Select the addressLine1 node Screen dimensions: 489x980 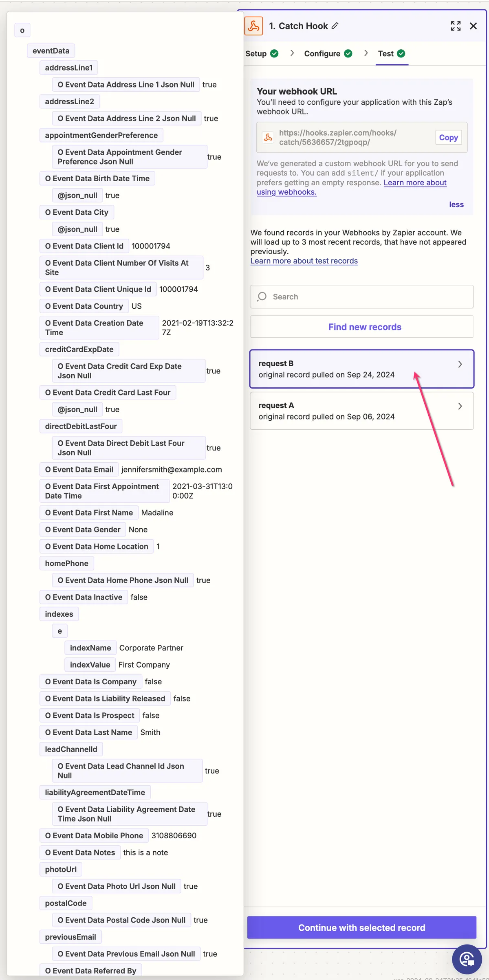69,68
